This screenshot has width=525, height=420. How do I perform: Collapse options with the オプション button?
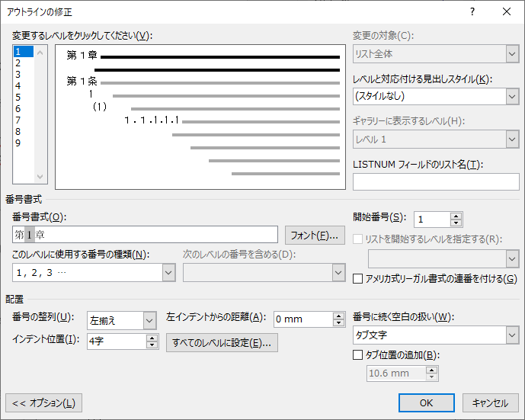coord(43,402)
